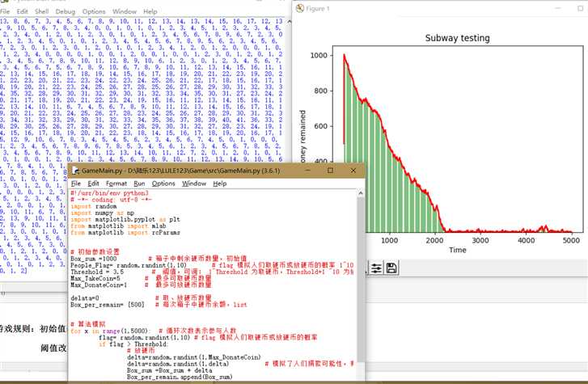Click x-axis tick label 3000

480,240
